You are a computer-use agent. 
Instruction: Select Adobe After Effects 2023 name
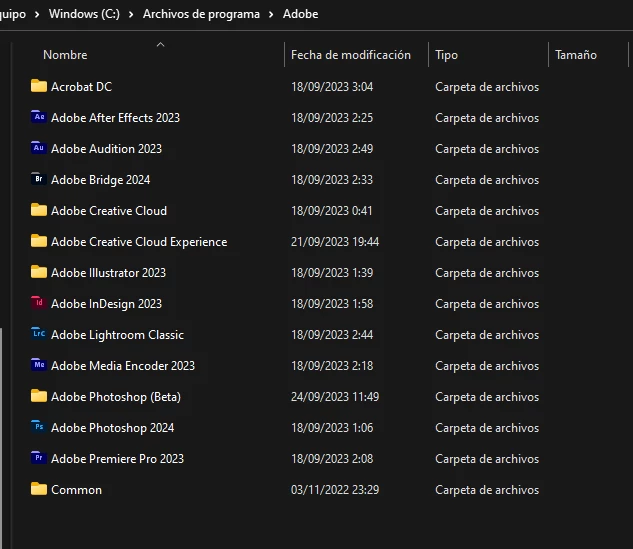coord(115,118)
